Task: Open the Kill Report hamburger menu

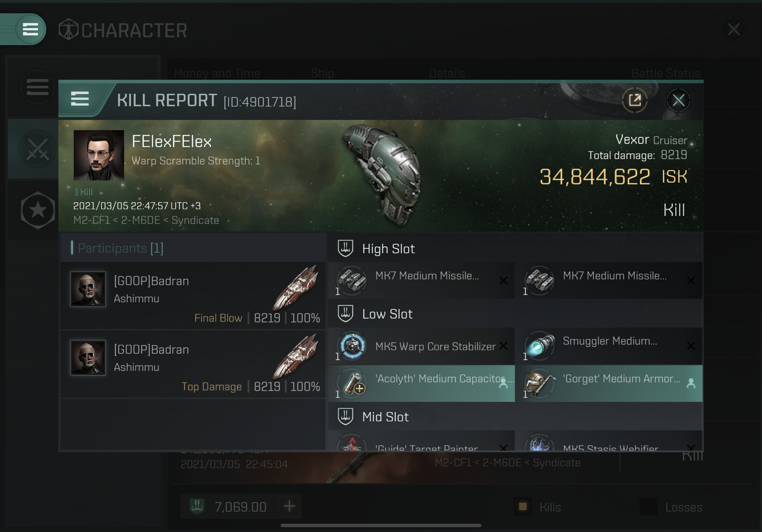Action: (80, 99)
